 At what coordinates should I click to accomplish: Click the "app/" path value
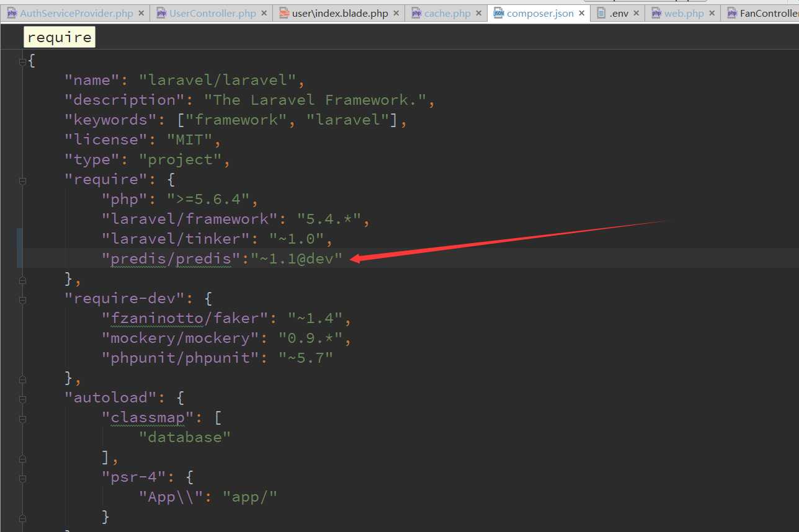coord(250,497)
